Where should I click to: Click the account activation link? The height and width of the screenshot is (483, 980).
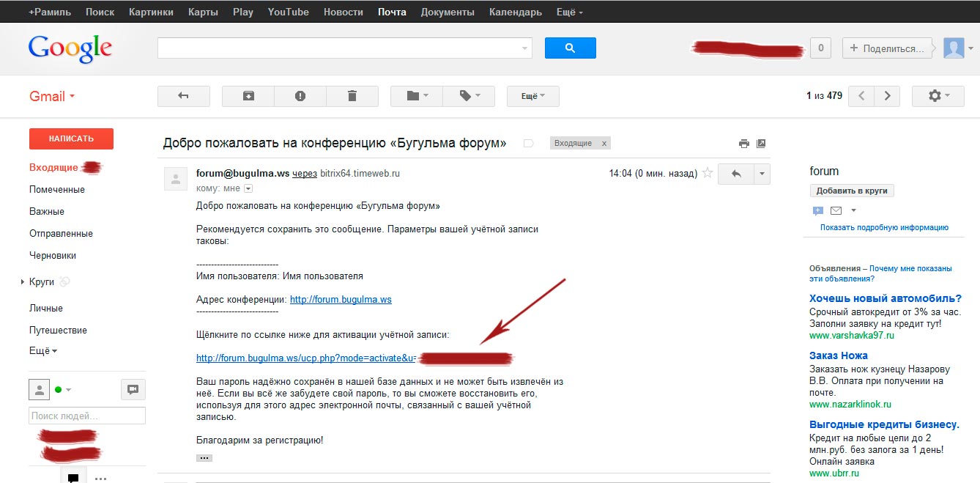click(x=306, y=358)
